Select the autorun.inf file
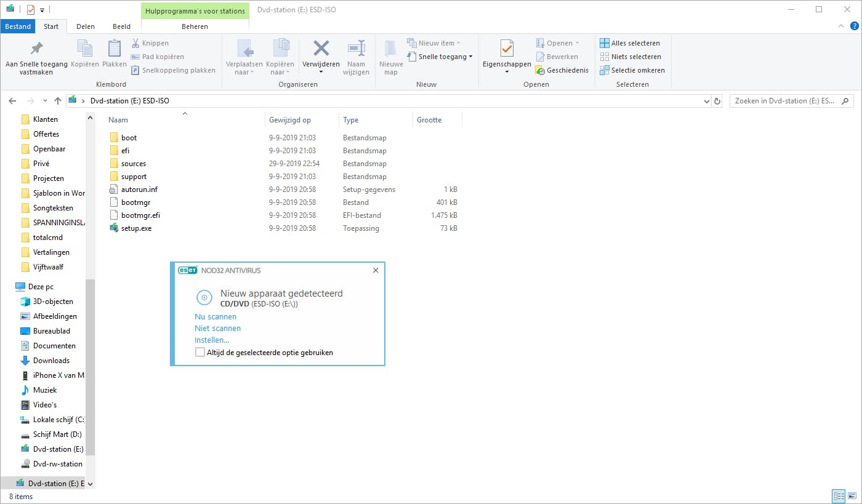The image size is (862, 504). click(139, 190)
